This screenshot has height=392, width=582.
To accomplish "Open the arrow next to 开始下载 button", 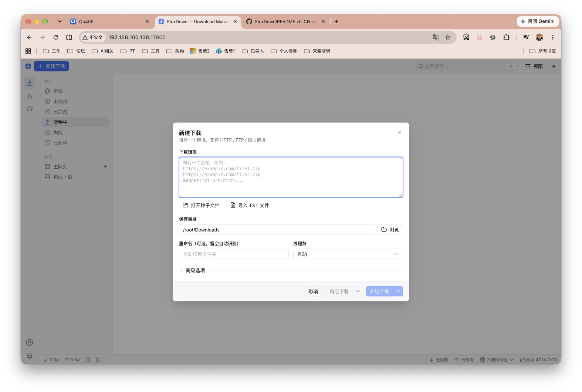I will click(398, 291).
